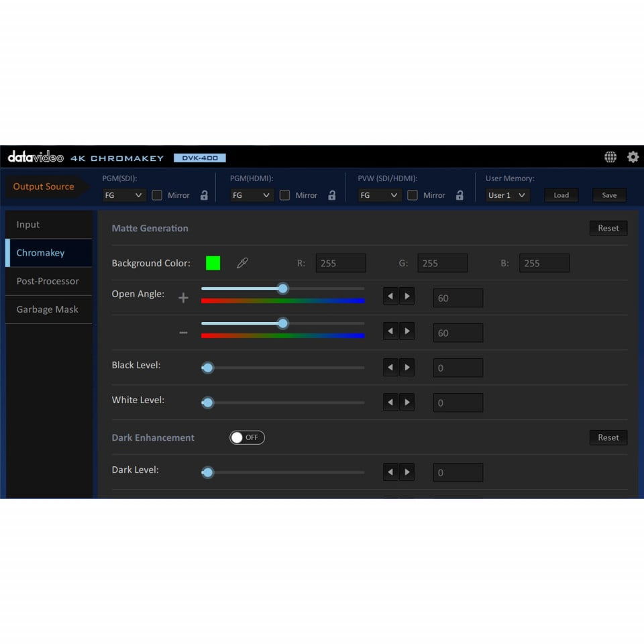Toggle the PGM(SDI) lock icon
644x644 pixels.
[204, 195]
